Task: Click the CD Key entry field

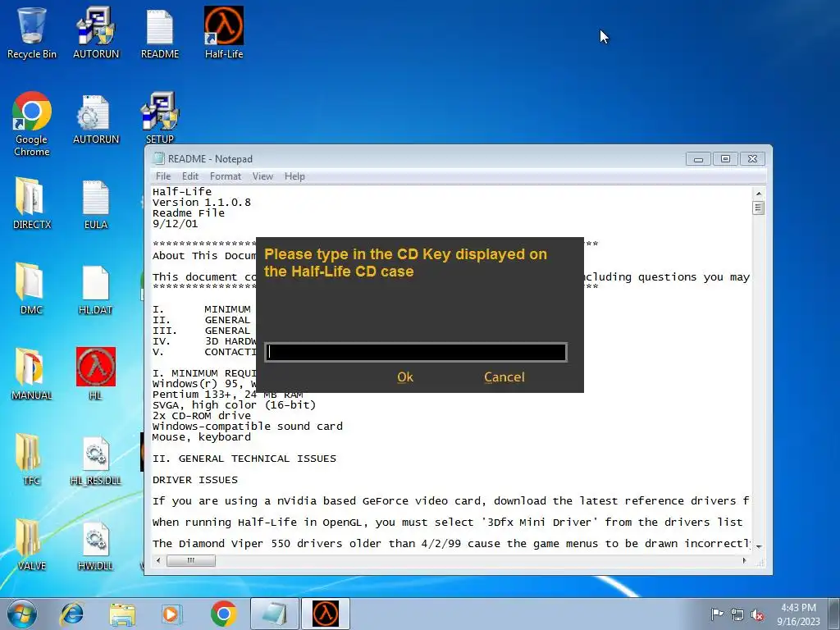Action: (x=416, y=352)
